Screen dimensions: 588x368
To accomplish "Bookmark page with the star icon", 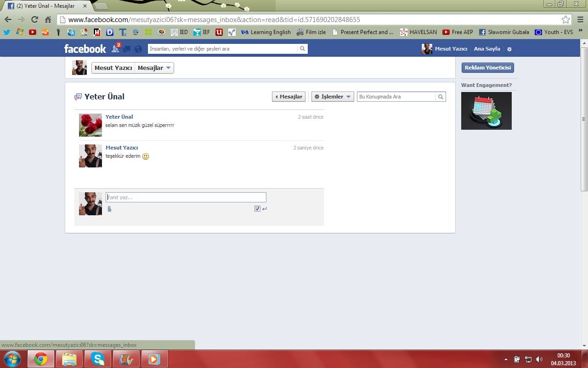I will click(565, 20).
